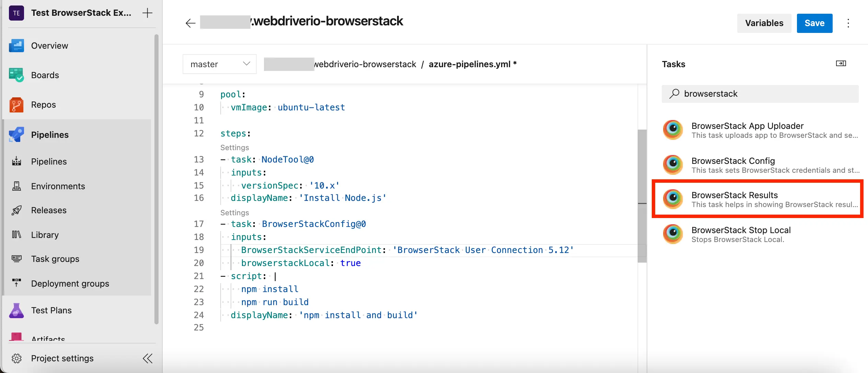Open Boards section in sidebar
Screen dimensions: 868x373
pos(45,75)
